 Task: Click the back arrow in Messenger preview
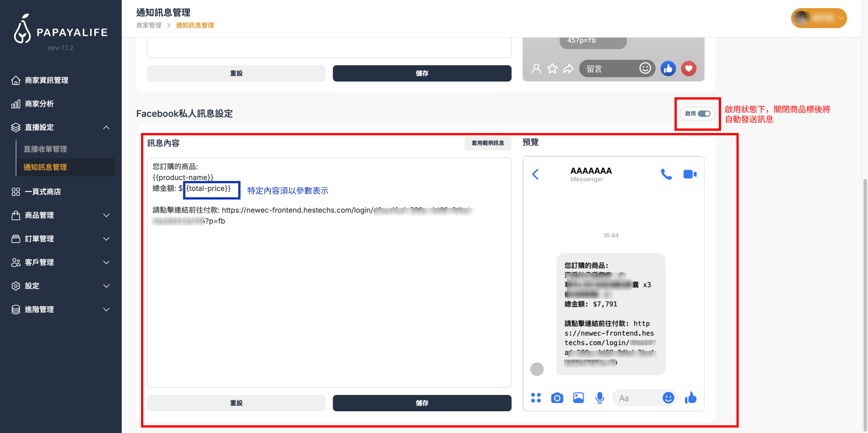tap(536, 174)
